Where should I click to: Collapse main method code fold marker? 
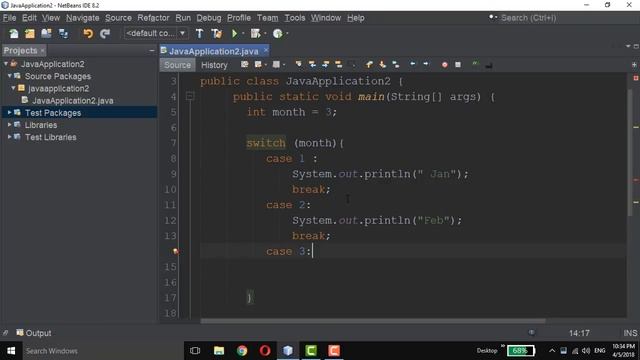point(190,96)
